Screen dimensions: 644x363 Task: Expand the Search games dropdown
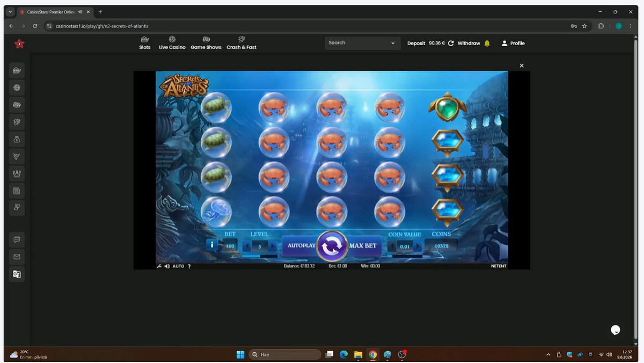click(x=393, y=43)
